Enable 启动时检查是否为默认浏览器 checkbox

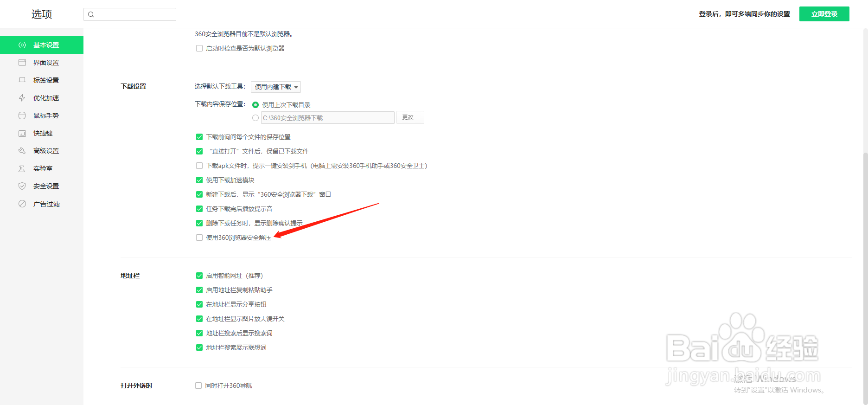(x=199, y=48)
